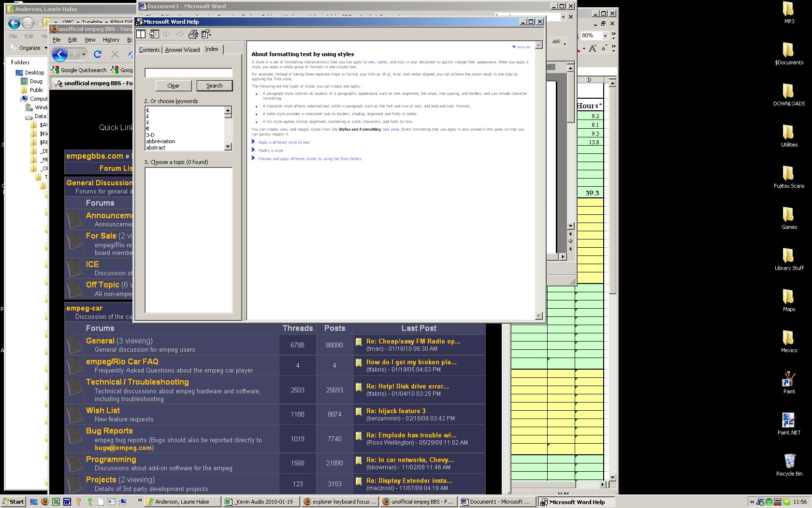Screen dimensions: 812x508
Task: Switch to the Contents tab in Word Help
Action: (149, 50)
